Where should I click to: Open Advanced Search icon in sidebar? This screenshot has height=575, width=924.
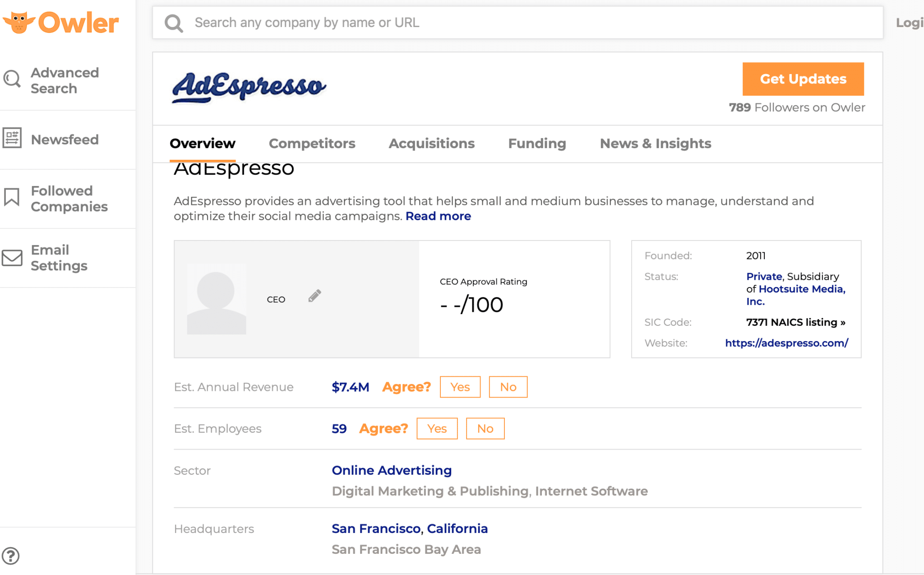click(12, 79)
